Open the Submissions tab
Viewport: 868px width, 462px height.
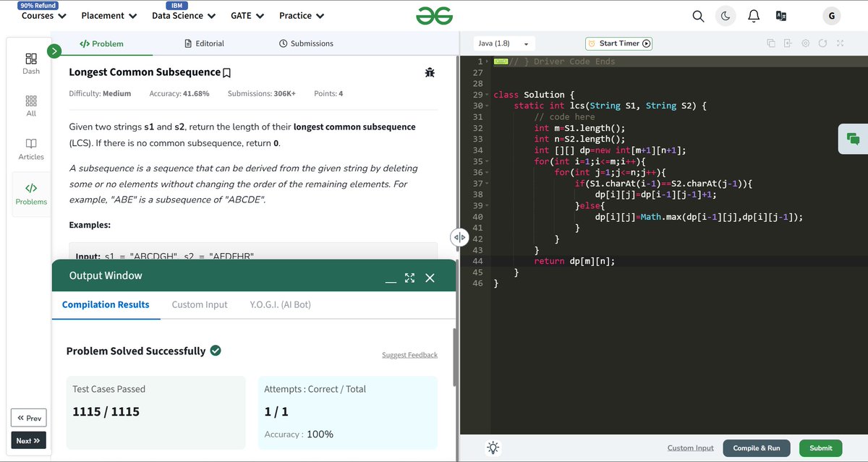coord(306,43)
